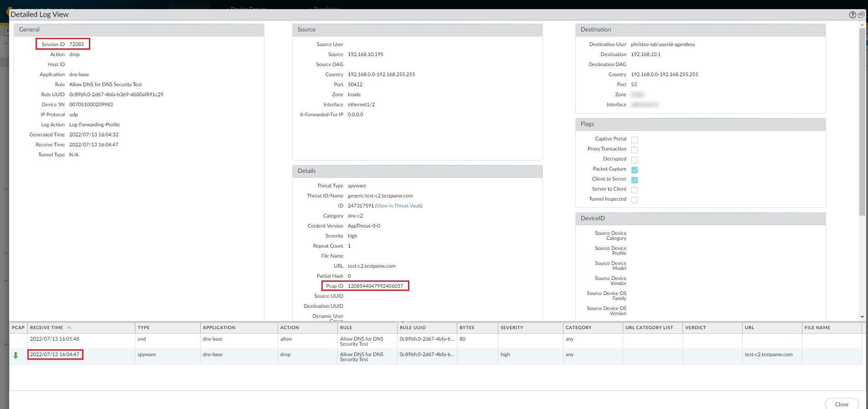Click the IP Protocol value udp

tap(73, 114)
